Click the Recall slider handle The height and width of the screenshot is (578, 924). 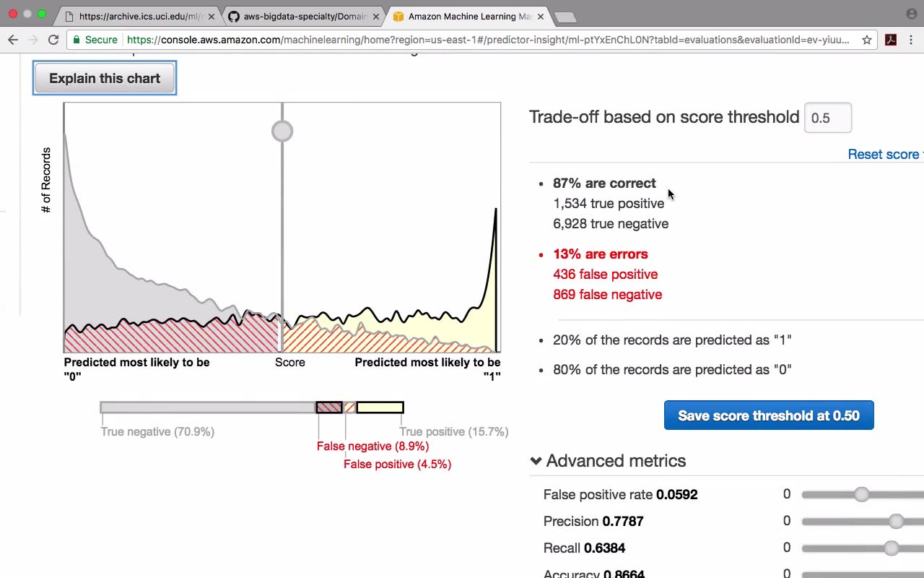[x=892, y=548]
